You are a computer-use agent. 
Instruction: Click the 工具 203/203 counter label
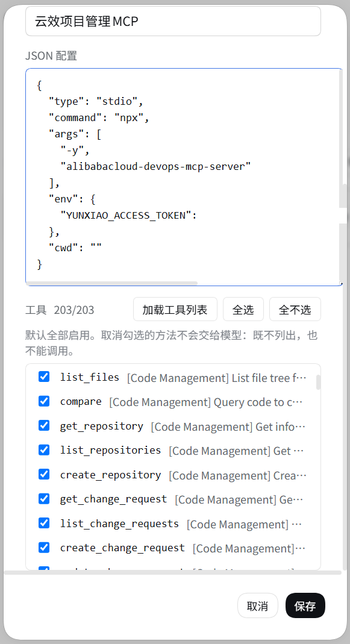click(x=60, y=310)
